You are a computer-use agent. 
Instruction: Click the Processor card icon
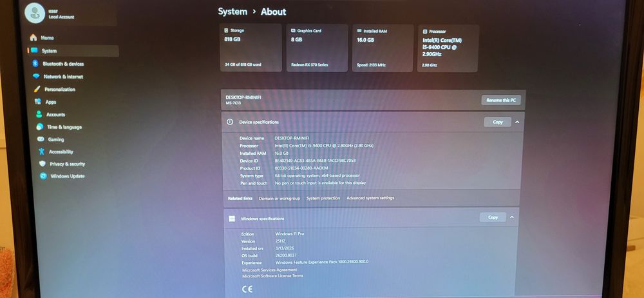click(x=425, y=31)
